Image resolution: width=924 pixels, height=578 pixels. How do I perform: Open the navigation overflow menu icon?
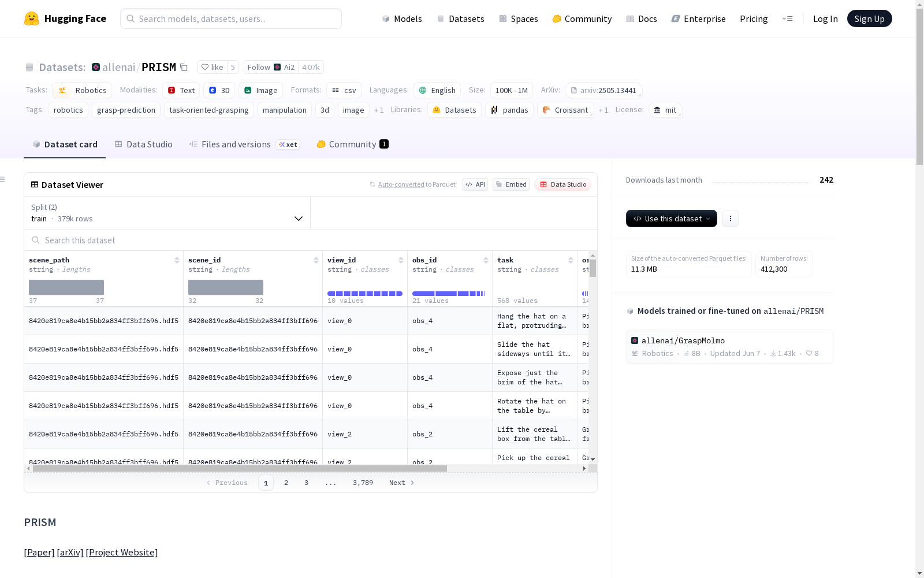tap(787, 18)
